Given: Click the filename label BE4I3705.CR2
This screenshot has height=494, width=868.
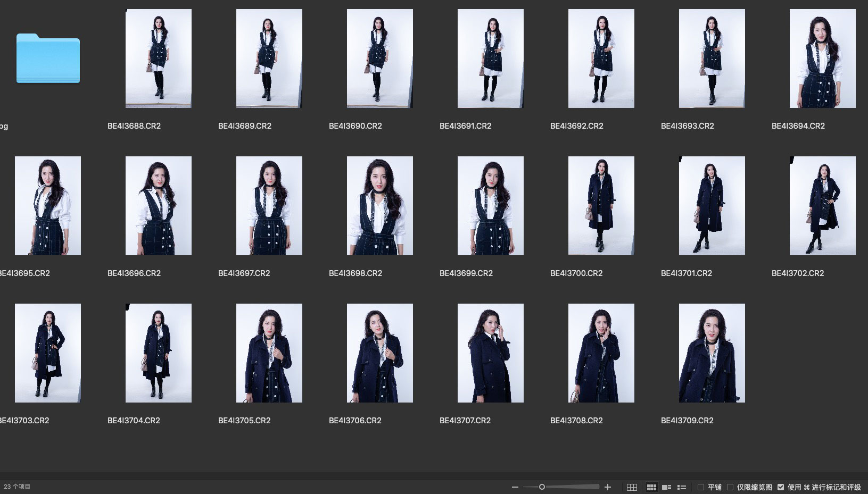Looking at the screenshot, I should [x=244, y=421].
